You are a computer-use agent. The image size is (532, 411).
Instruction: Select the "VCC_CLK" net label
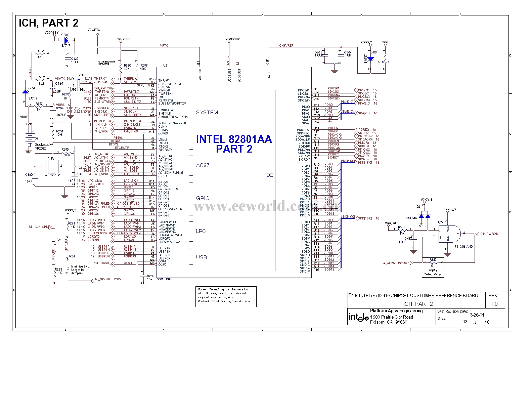click(392, 223)
